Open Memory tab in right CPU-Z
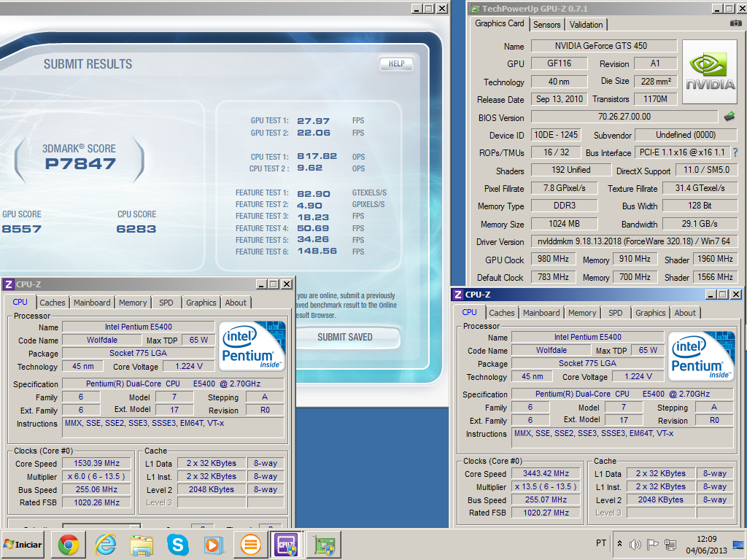Viewport: 747px width, 560px height. 582,313
